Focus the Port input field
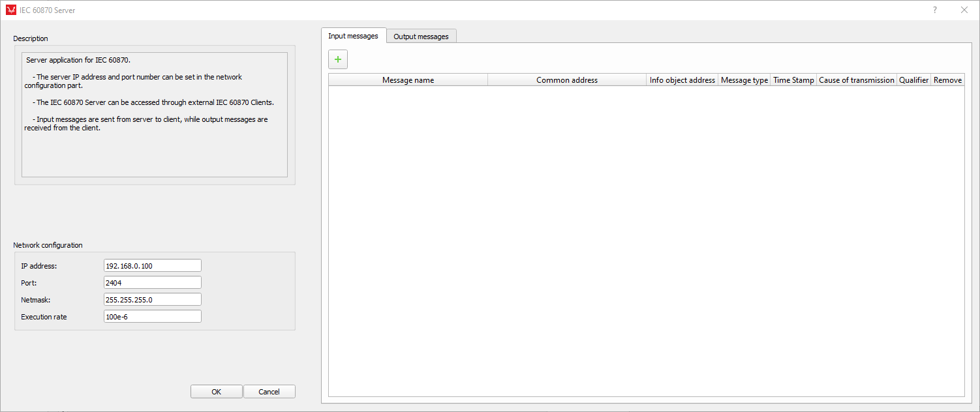Screen dimensions: 980x412 pyautogui.click(x=152, y=282)
